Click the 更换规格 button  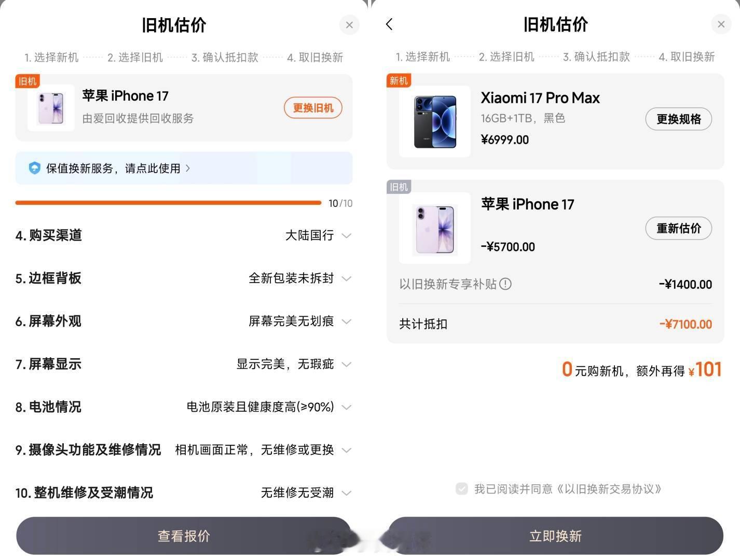[x=678, y=119]
